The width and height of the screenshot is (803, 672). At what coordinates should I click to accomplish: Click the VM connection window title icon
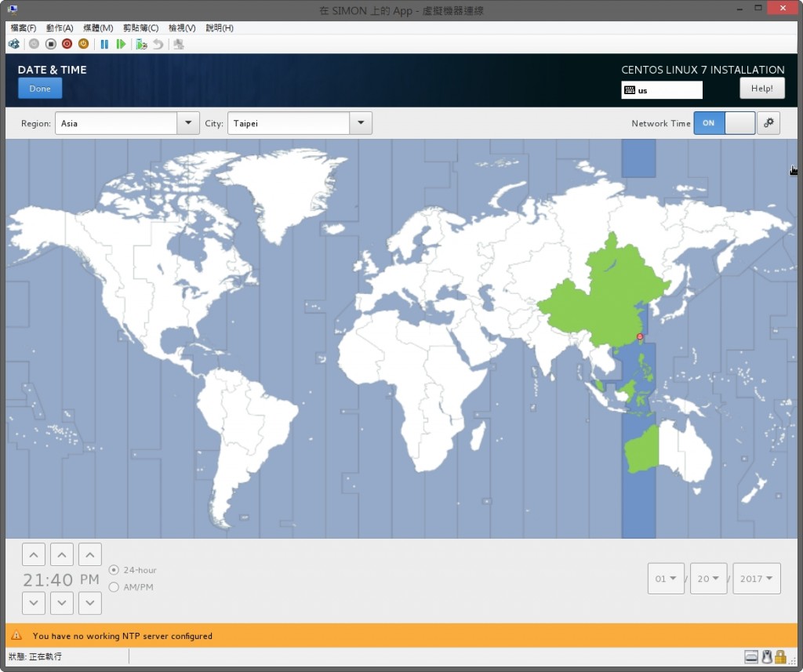13,9
